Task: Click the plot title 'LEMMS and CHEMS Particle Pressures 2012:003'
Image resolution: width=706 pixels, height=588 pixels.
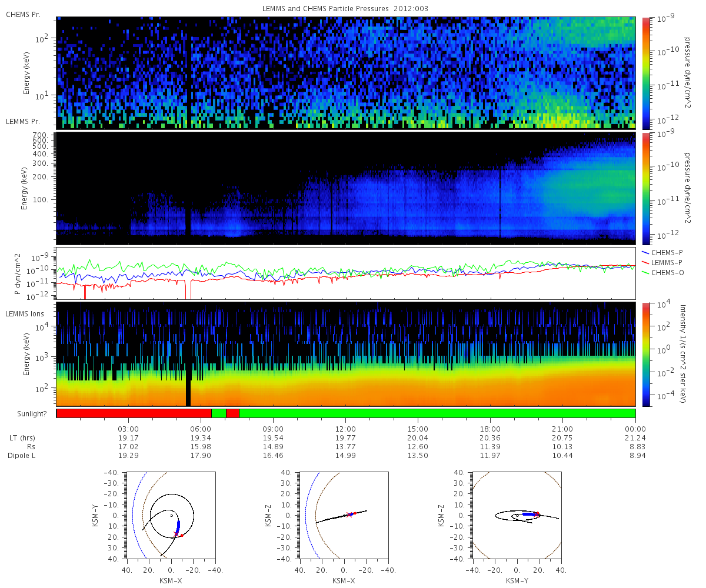Action: [345, 9]
